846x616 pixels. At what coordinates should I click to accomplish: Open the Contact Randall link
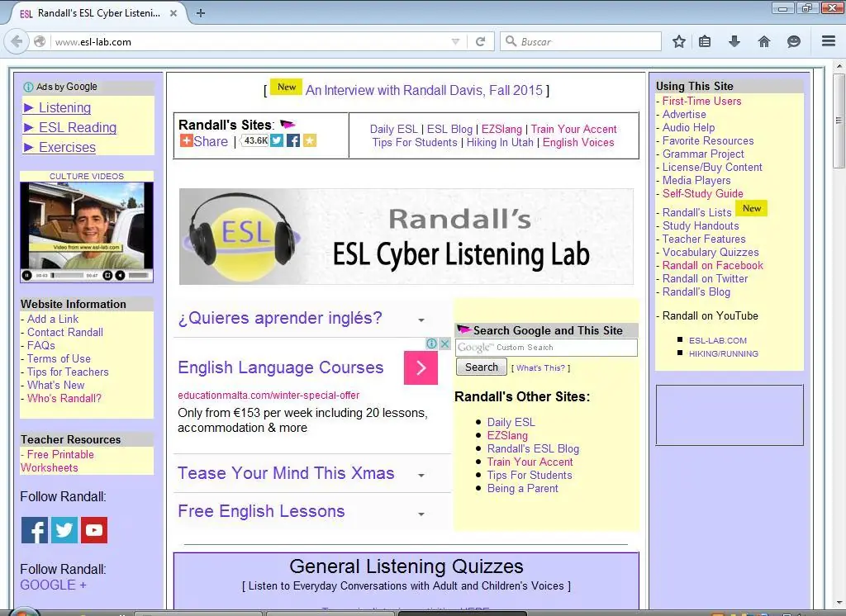pyautogui.click(x=64, y=332)
